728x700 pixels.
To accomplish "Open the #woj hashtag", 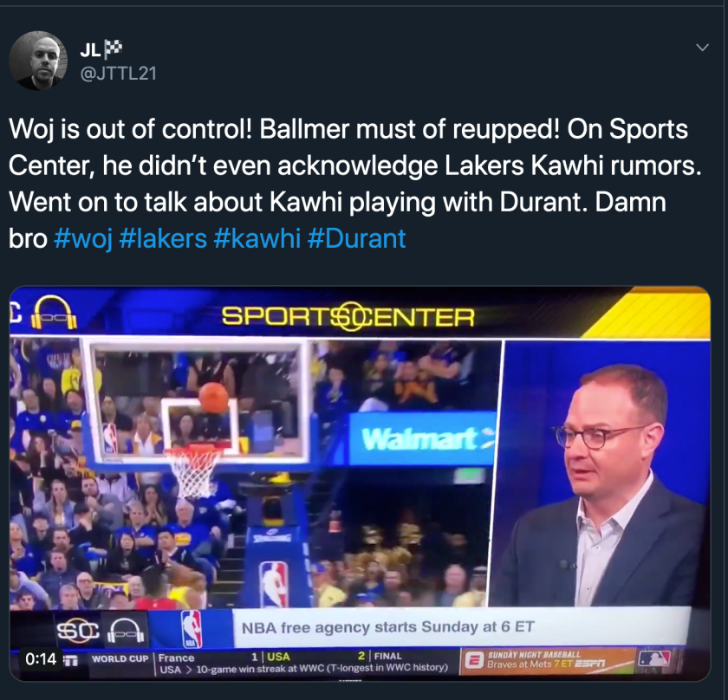I will 83,238.
